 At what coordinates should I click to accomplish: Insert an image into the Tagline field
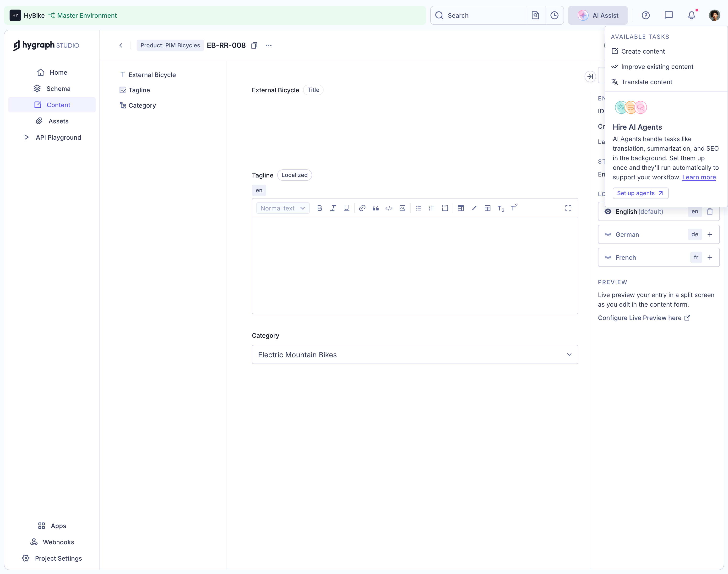pyautogui.click(x=402, y=208)
